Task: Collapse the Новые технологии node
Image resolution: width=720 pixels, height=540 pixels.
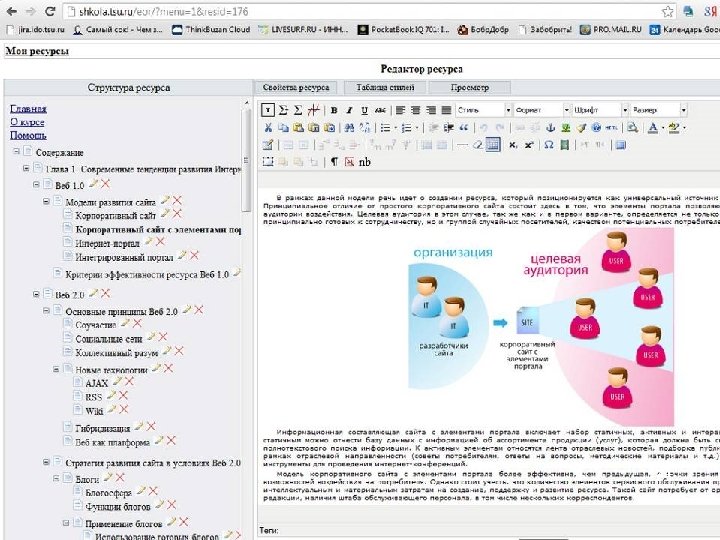Action: 56,369
